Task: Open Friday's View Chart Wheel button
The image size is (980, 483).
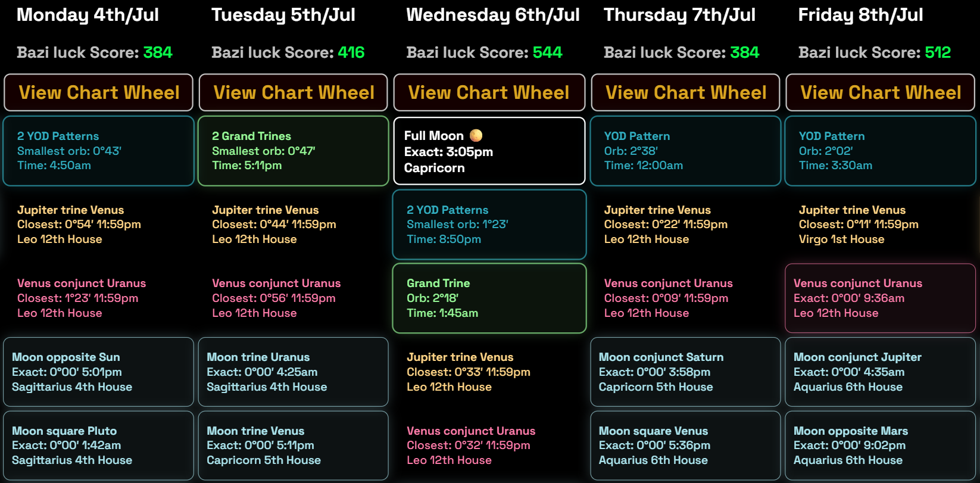Action: 881,92
